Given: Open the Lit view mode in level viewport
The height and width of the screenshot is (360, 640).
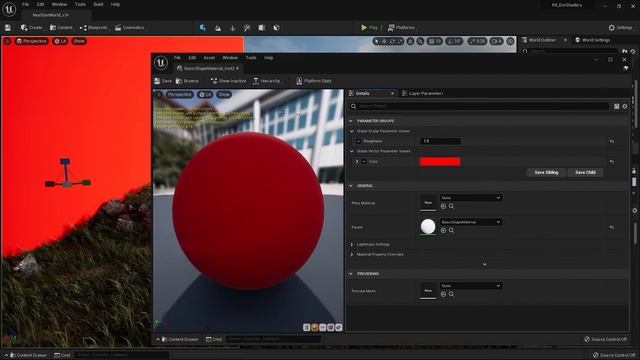Looking at the screenshot, I should (60, 41).
